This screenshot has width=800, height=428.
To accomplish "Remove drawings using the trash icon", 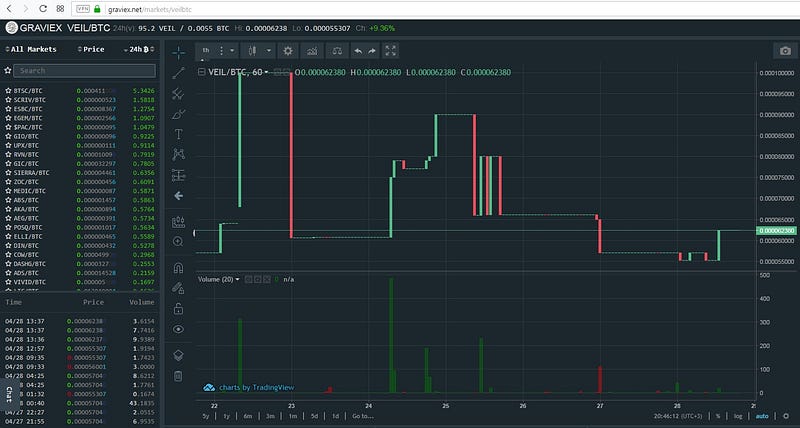I will coord(178,376).
